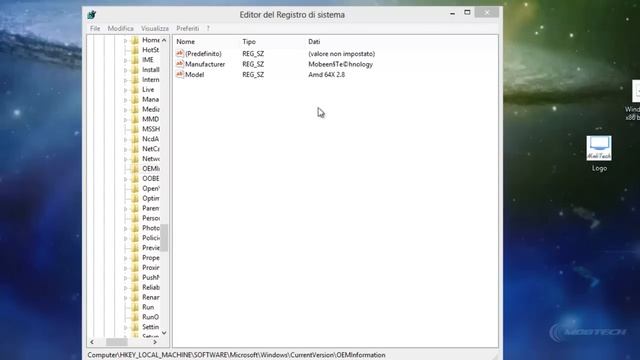Click the Optim key folder icon
This screenshot has width=640, height=360.
coord(135,198)
